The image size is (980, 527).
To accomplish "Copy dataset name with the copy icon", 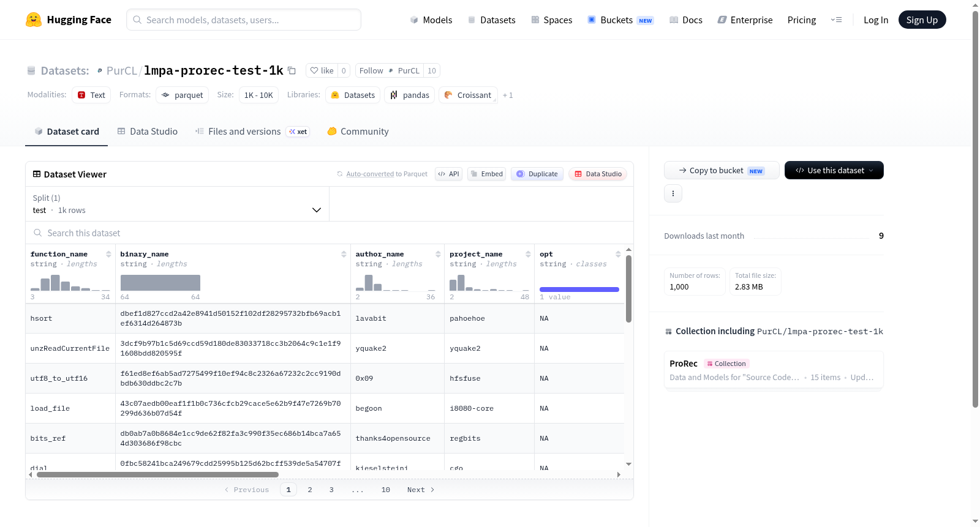I will [x=292, y=70].
